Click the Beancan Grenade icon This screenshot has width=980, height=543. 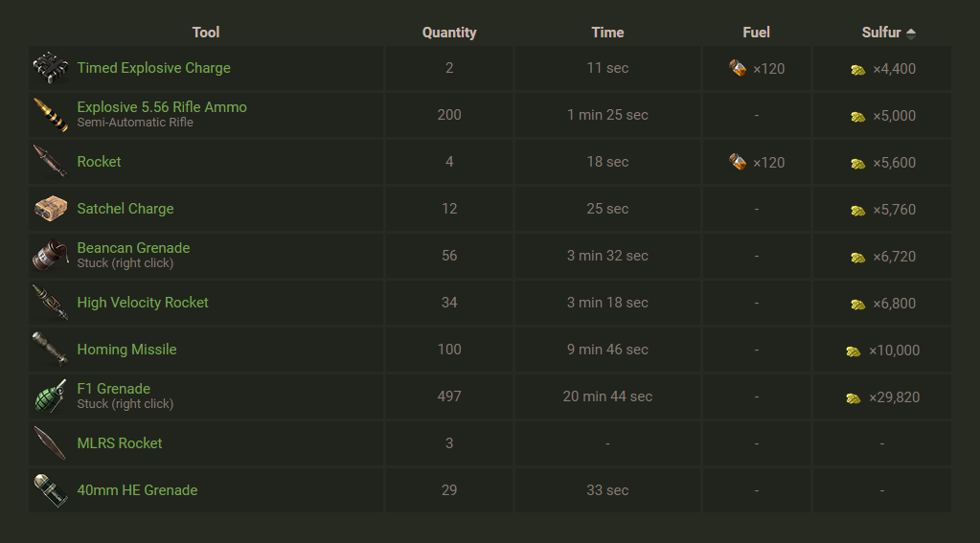[50, 256]
